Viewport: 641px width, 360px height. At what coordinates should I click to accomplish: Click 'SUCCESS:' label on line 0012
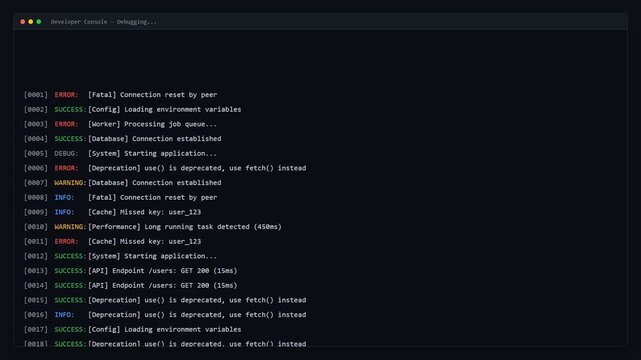pyautogui.click(x=70, y=256)
